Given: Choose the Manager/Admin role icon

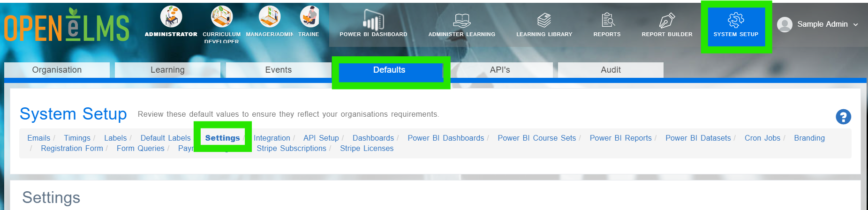Looking at the screenshot, I should [270, 17].
